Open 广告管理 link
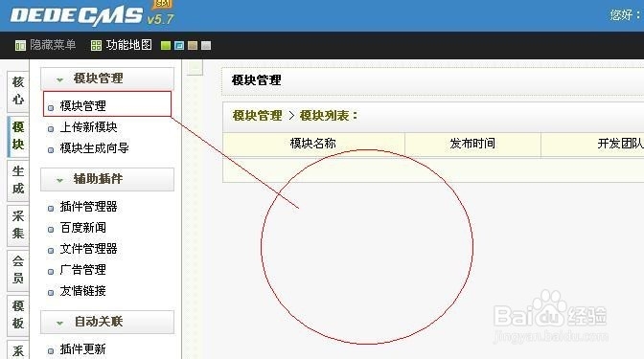The width and height of the screenshot is (644, 359). point(83,270)
